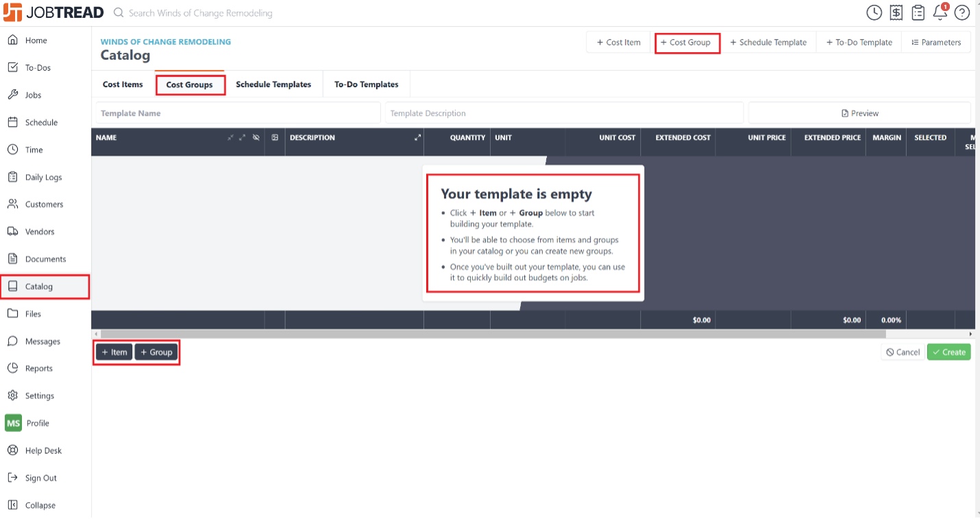Switch to the Cost Items tab
The image size is (980, 519).
tap(123, 84)
